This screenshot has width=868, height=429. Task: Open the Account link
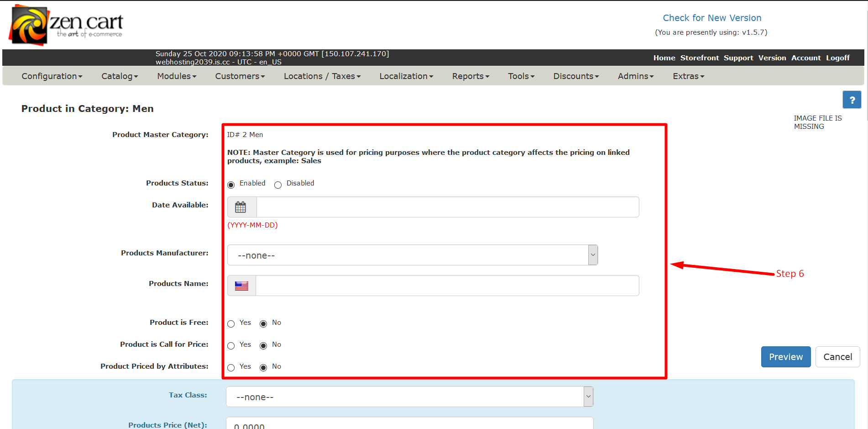[806, 58]
